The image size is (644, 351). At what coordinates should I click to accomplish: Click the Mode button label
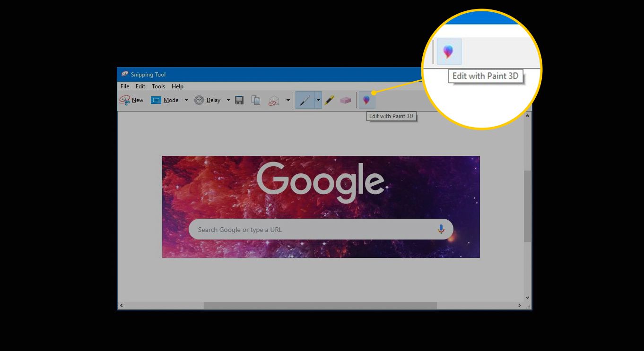pos(171,100)
